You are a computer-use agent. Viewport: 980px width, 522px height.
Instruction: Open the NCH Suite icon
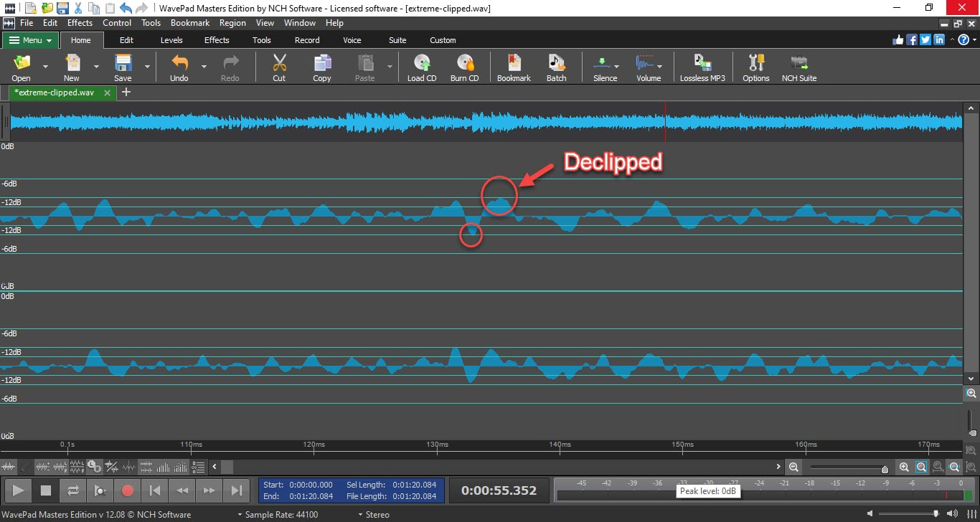coord(799,63)
